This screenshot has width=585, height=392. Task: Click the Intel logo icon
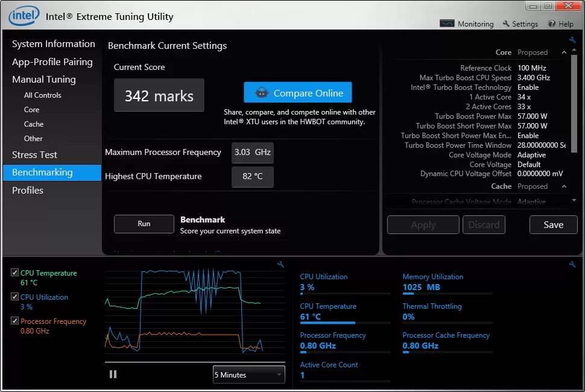point(24,16)
